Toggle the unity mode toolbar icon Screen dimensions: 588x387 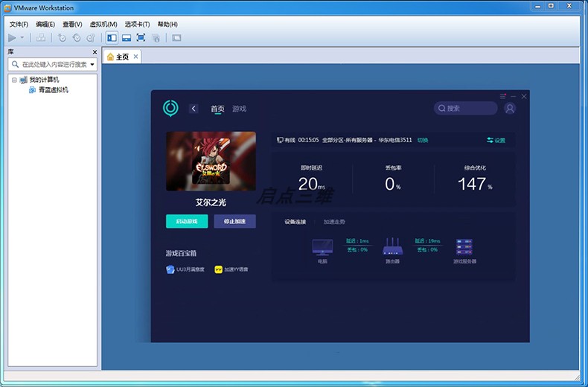click(156, 38)
